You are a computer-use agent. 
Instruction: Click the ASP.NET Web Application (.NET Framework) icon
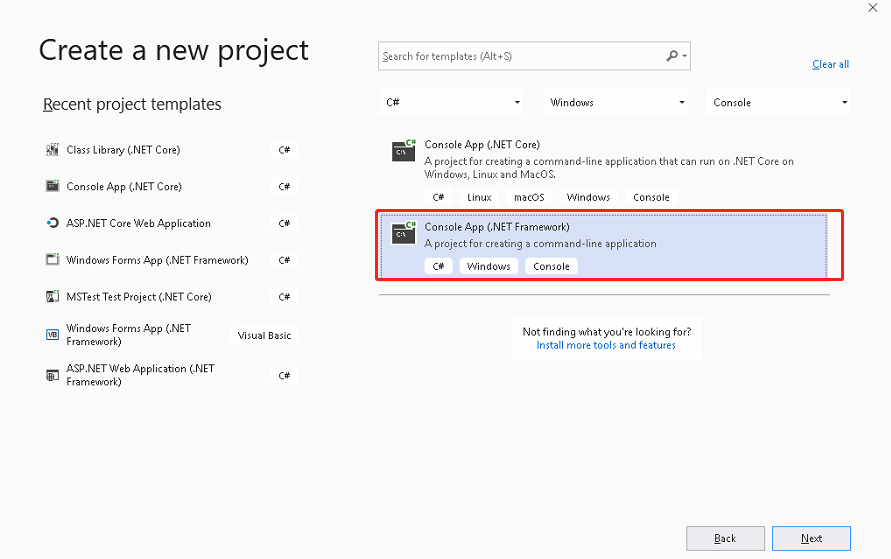coord(53,375)
